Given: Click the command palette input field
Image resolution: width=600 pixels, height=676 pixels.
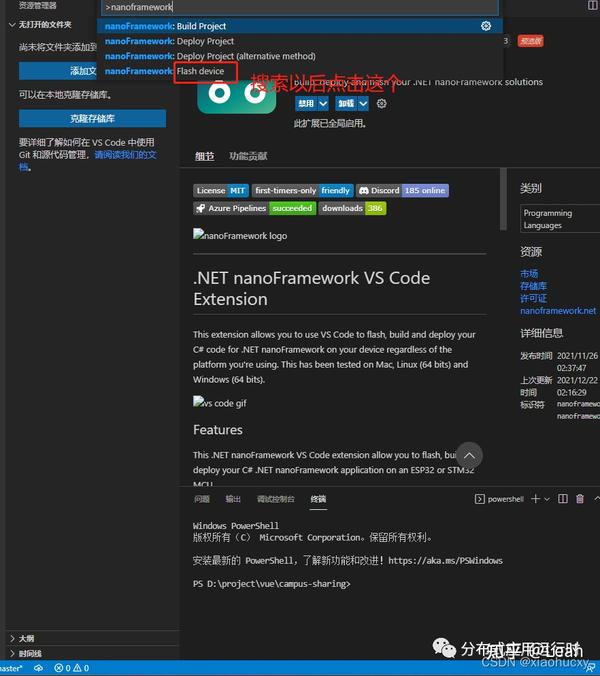Looking at the screenshot, I should click(300, 7).
